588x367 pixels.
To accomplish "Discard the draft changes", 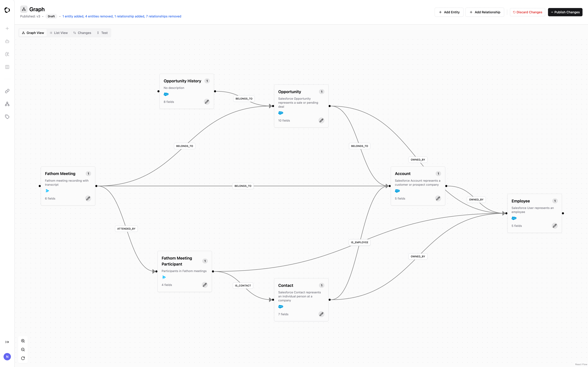I will (x=527, y=12).
